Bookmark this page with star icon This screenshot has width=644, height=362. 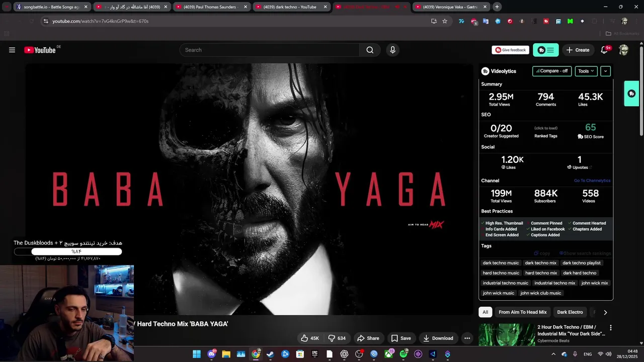[x=445, y=21]
